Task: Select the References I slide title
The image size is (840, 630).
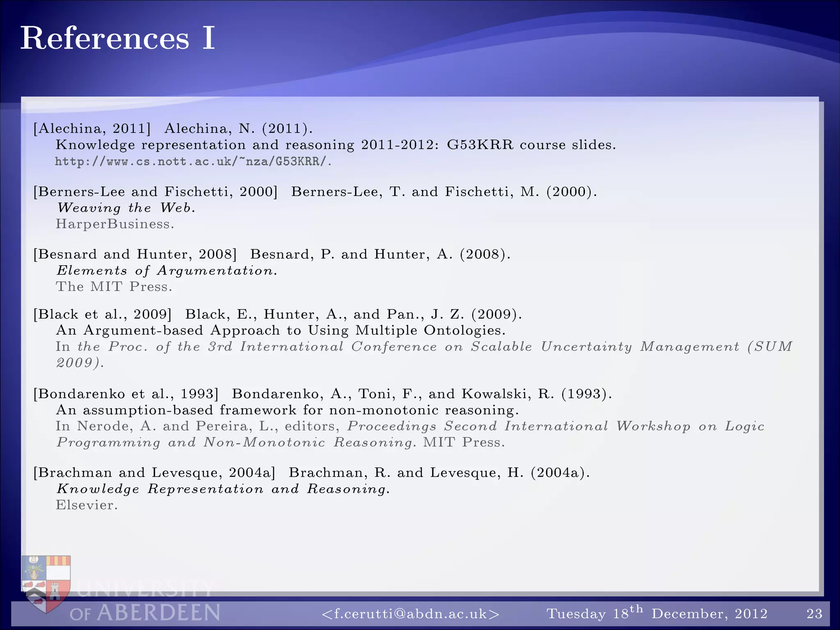Action: pos(118,38)
